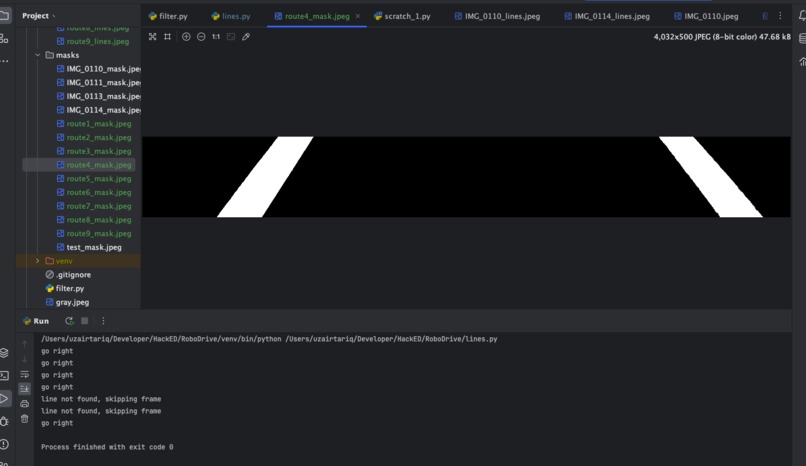Set image zoom to actual size 1:1
Image resolution: width=806 pixels, height=466 pixels.
point(216,36)
